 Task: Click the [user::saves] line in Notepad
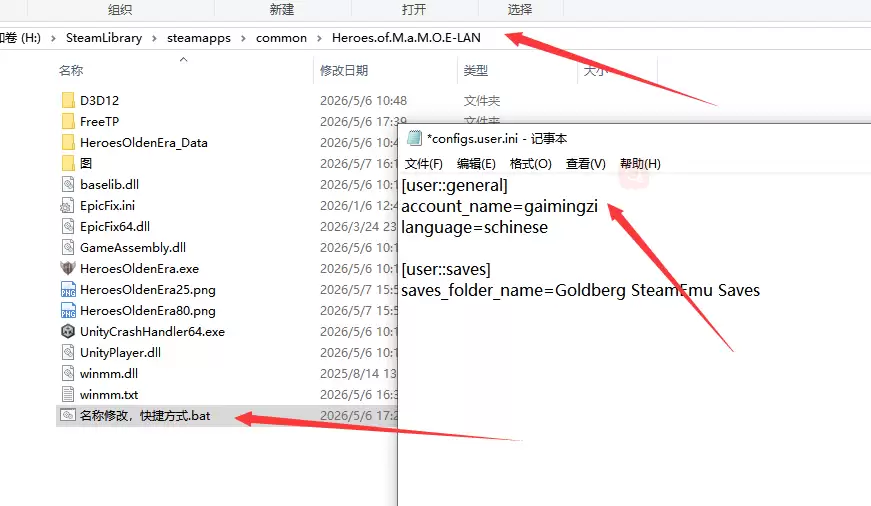(446, 269)
